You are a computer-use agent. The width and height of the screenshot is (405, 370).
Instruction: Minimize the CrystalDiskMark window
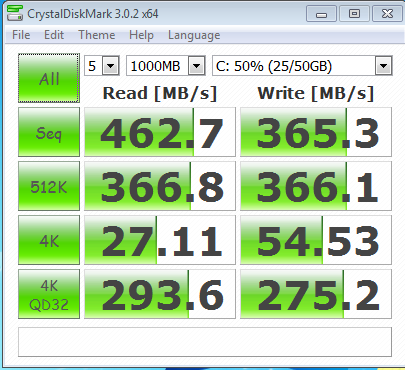(321, 14)
